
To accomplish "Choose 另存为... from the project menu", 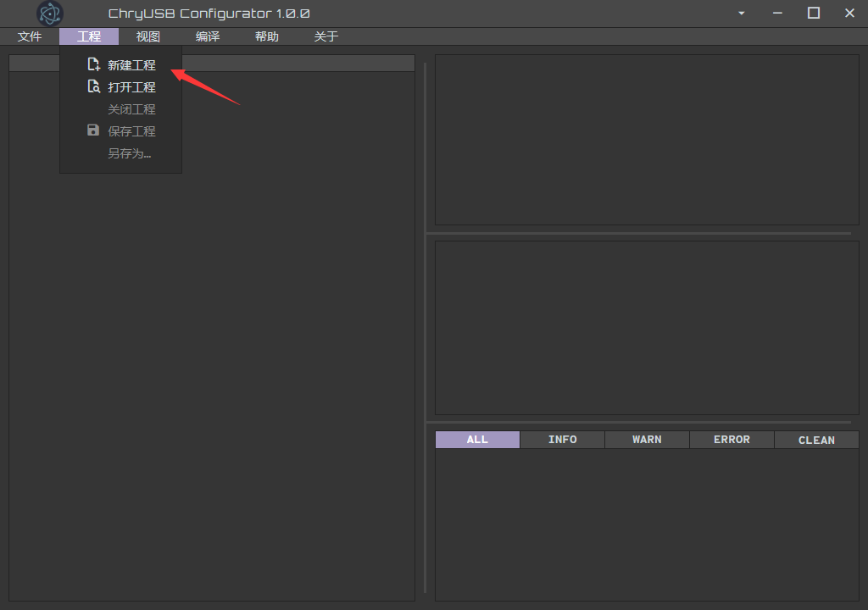I will [129, 153].
